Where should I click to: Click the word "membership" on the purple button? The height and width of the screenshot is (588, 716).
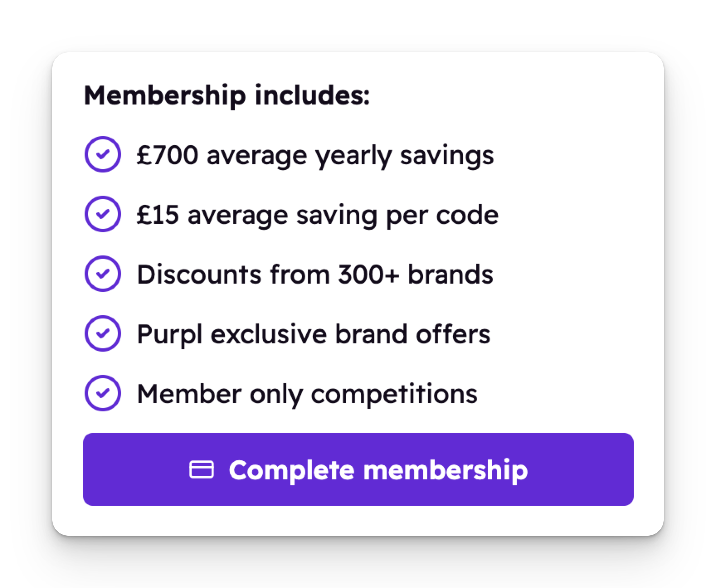(x=446, y=470)
